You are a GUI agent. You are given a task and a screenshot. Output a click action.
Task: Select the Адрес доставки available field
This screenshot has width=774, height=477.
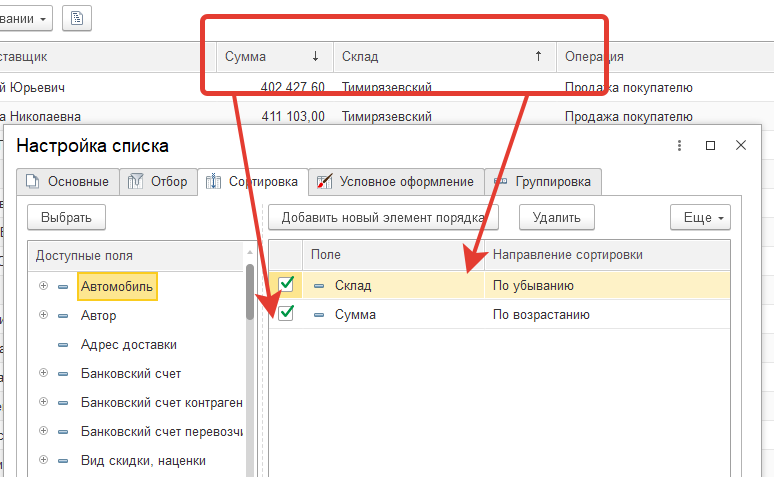pos(129,345)
